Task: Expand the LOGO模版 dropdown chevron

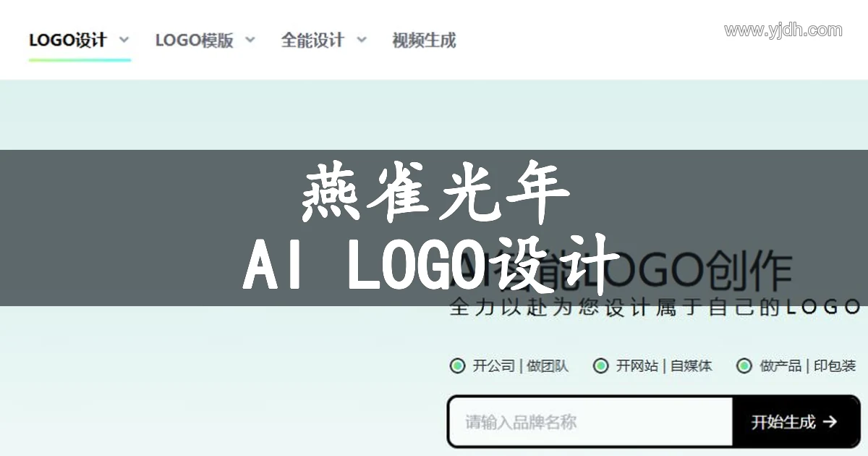Action: (250, 40)
